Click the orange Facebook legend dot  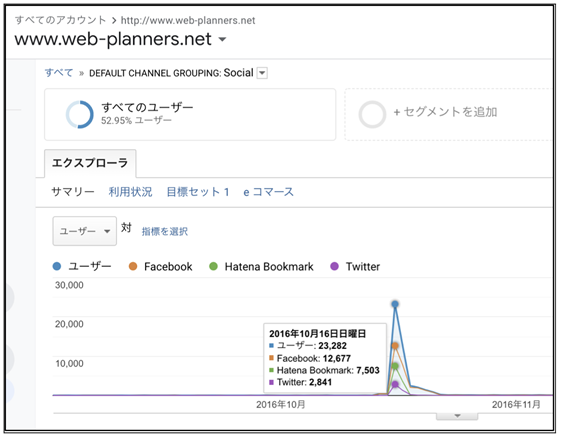pyautogui.click(x=133, y=266)
